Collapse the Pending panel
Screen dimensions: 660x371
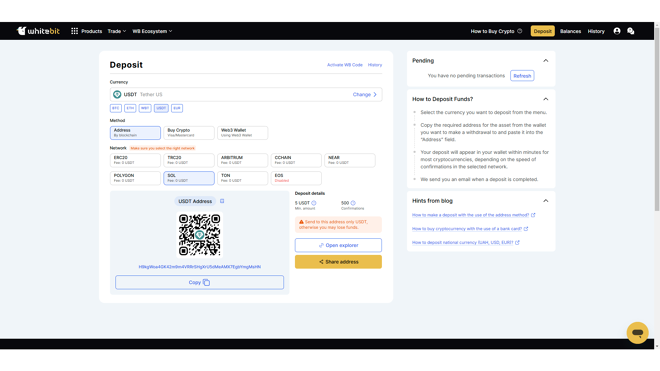tap(546, 61)
